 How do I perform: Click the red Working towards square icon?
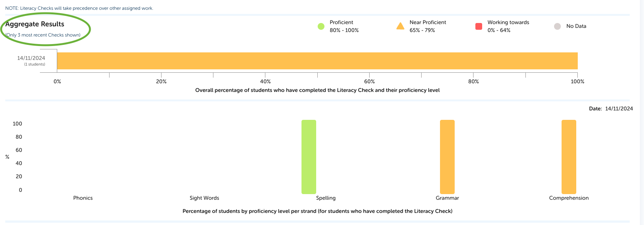[479, 26]
